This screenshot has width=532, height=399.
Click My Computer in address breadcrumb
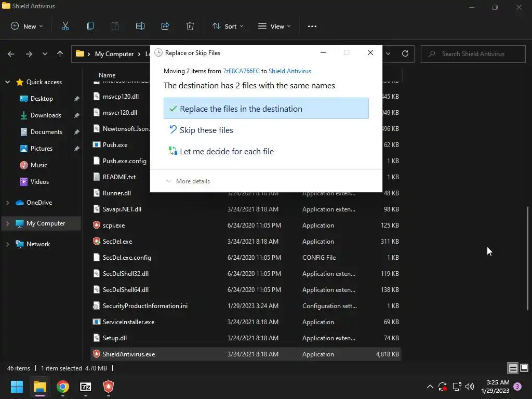(x=114, y=54)
